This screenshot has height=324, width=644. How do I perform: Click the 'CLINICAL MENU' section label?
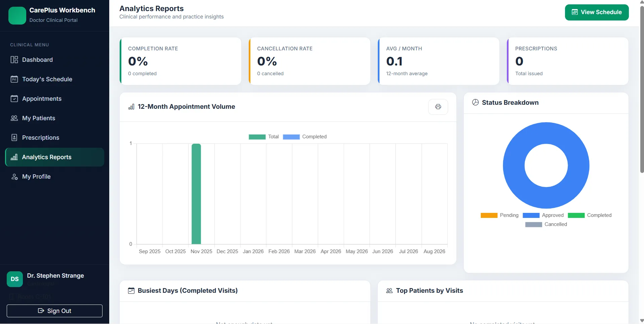tap(30, 45)
